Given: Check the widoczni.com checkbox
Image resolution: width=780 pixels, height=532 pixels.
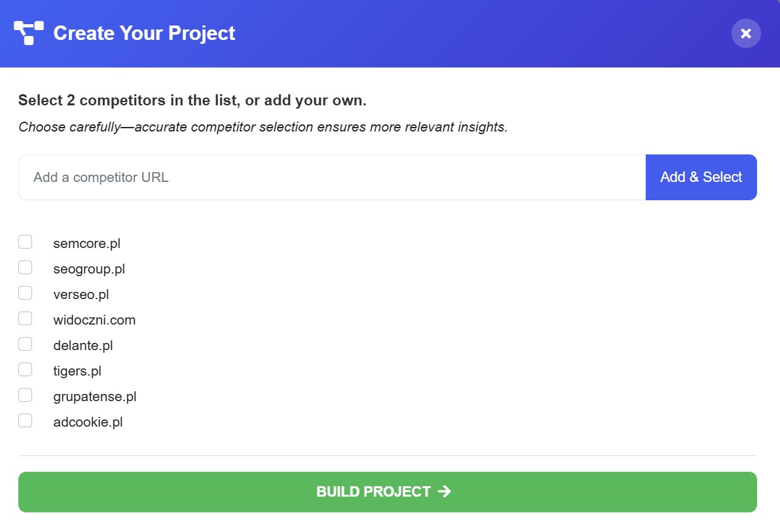Looking at the screenshot, I should (26, 319).
